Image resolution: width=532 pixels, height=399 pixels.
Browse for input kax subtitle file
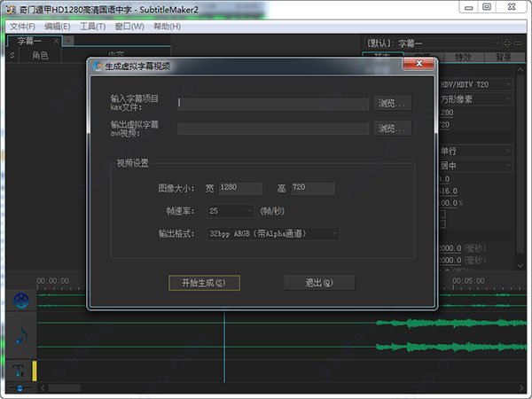[393, 103]
